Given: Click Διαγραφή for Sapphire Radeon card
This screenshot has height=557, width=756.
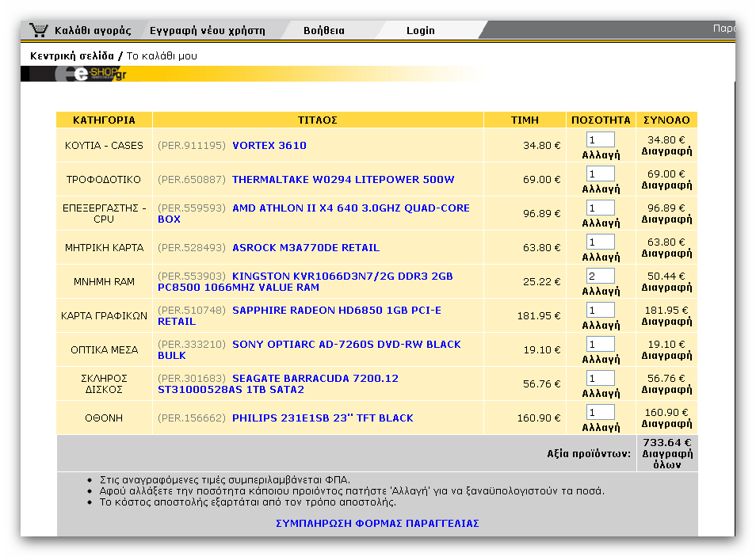Looking at the screenshot, I should coord(666,322).
